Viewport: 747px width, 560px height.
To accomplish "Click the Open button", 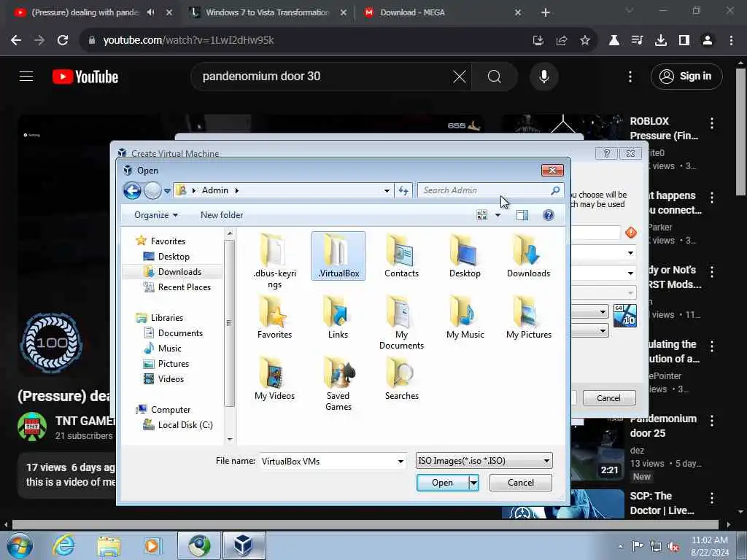I will [x=443, y=483].
